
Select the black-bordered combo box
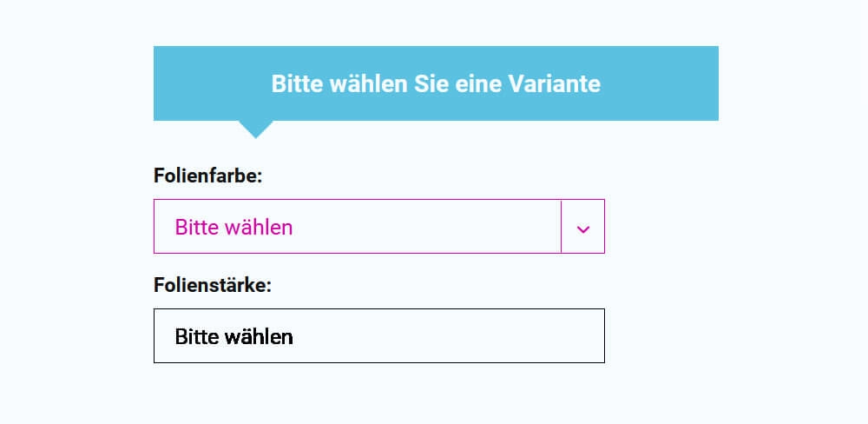pos(378,335)
